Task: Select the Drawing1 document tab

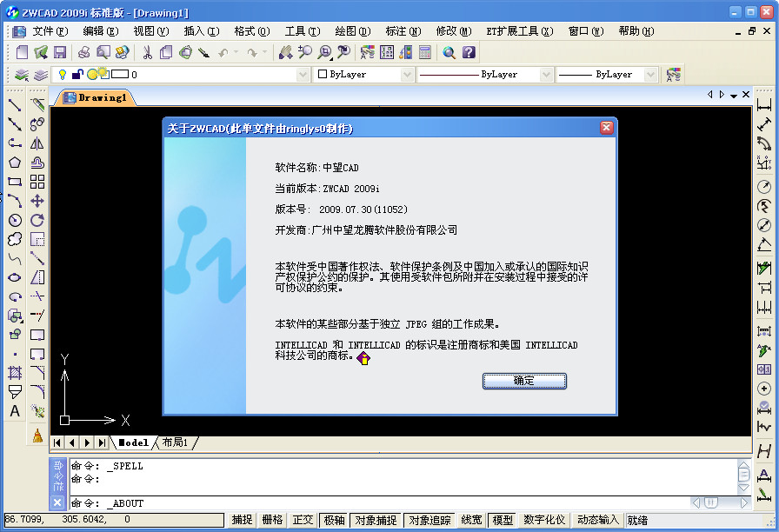Action: click(96, 98)
